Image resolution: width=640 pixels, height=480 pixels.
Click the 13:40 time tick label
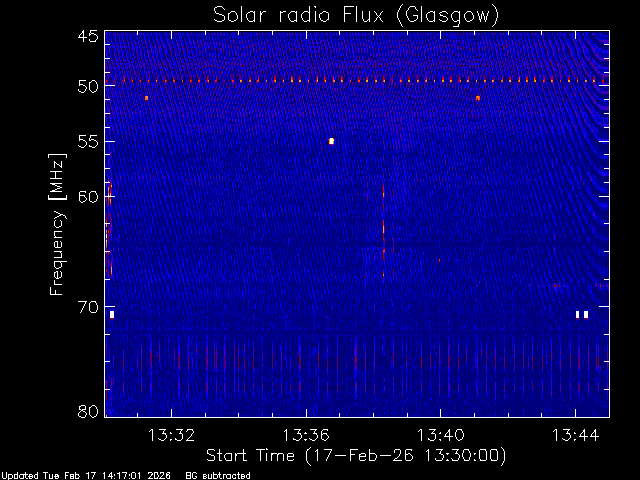pos(440,435)
